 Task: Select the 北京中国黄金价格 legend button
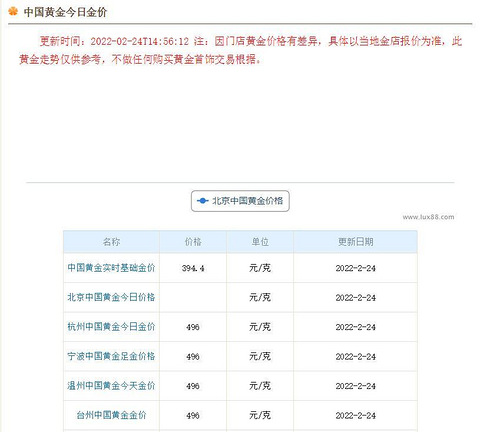click(x=240, y=201)
